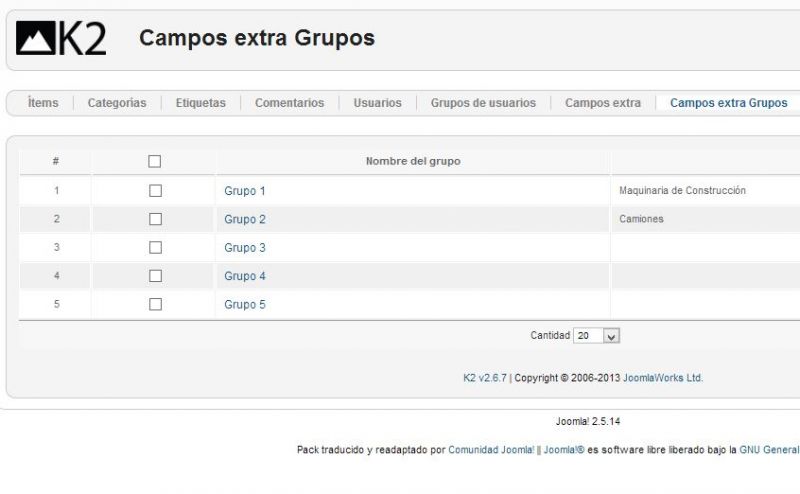This screenshot has height=494, width=800.
Task: Check the box for Grupo 1
Action: click(155, 191)
